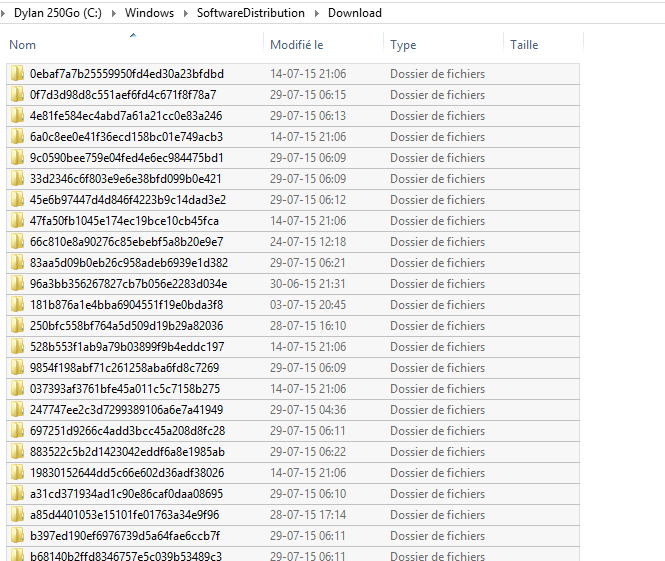Click folder icon of 83aa5d09b0eb26c958adeb6939e1d382
This screenshot has height=561, width=665.
[x=17, y=262]
